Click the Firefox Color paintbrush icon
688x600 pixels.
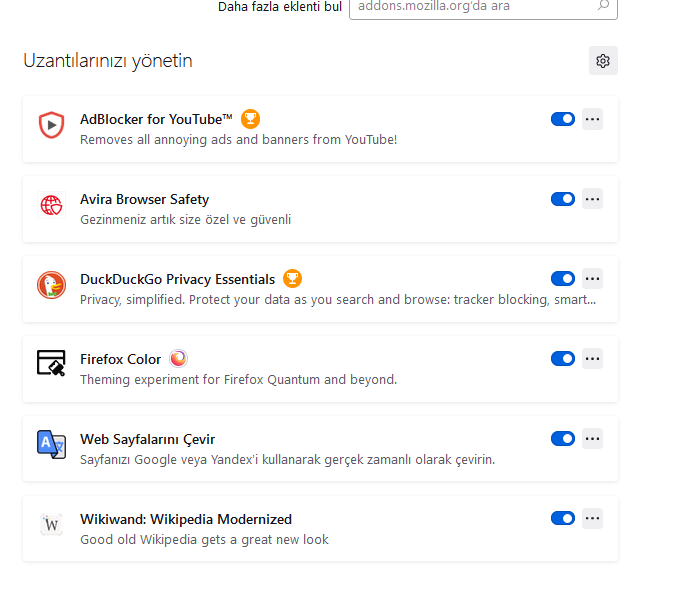click(x=51, y=365)
